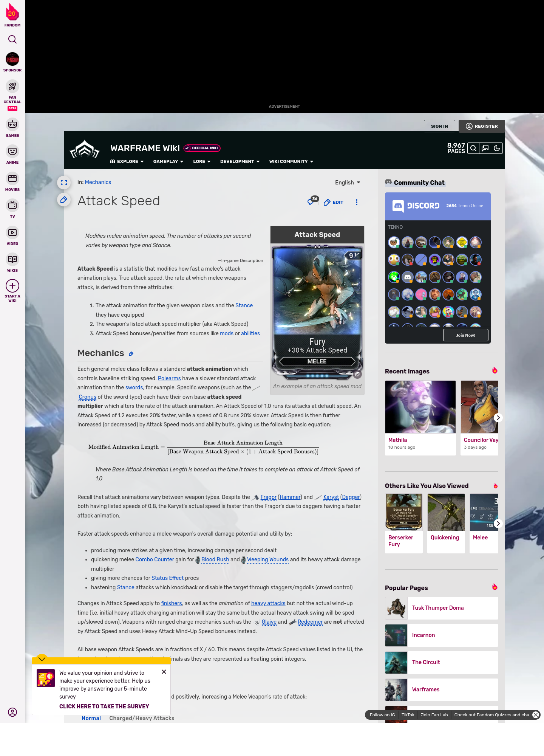Close the survey popup
This screenshot has height=756, width=544.
point(164,672)
